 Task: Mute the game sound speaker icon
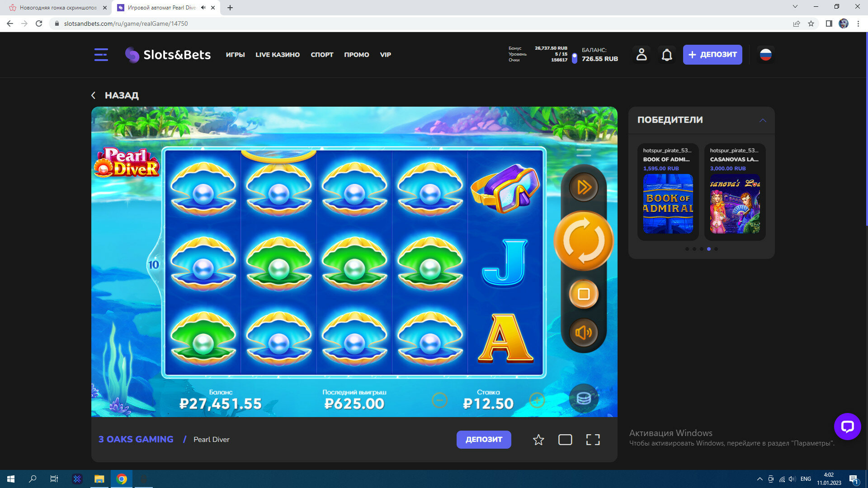583,333
